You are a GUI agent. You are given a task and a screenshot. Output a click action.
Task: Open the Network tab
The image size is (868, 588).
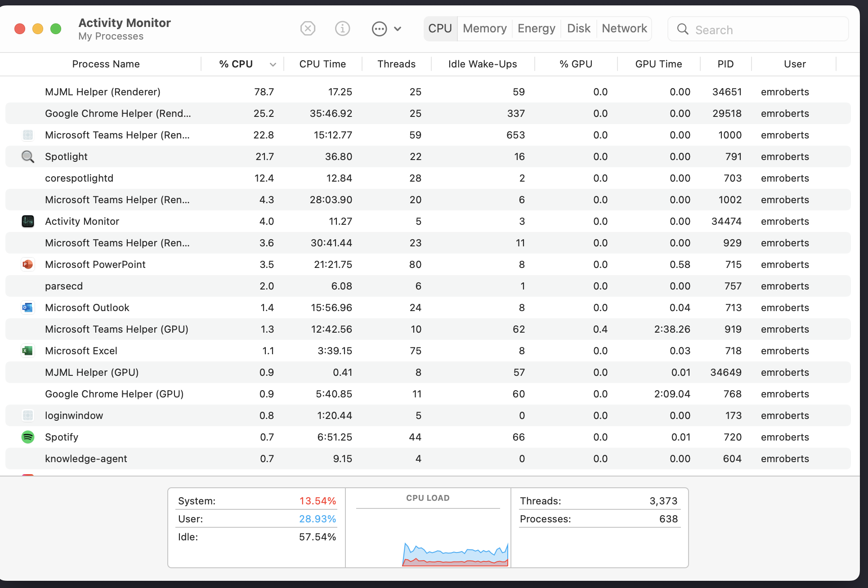pyautogui.click(x=624, y=28)
